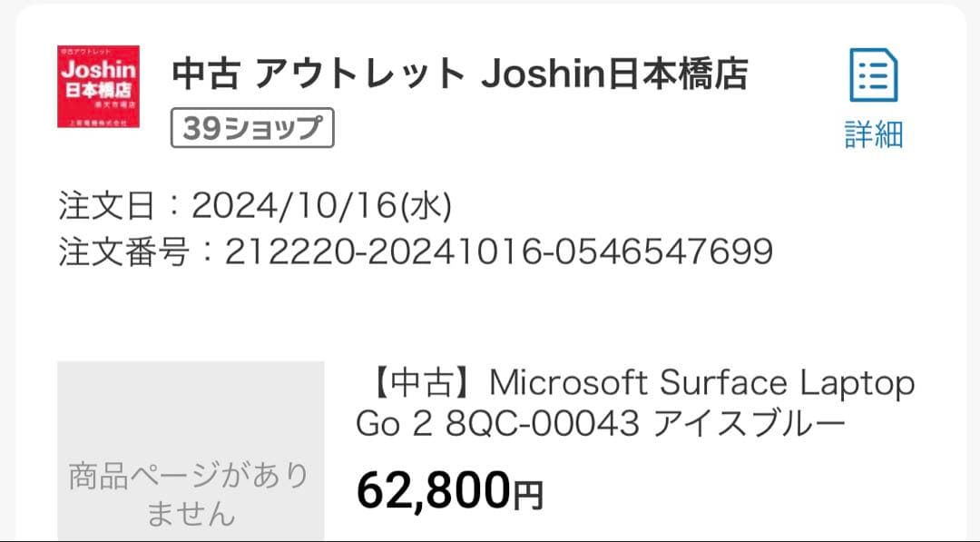Open the 詳細 link
This screenshot has width=980, height=542.
point(874,133)
